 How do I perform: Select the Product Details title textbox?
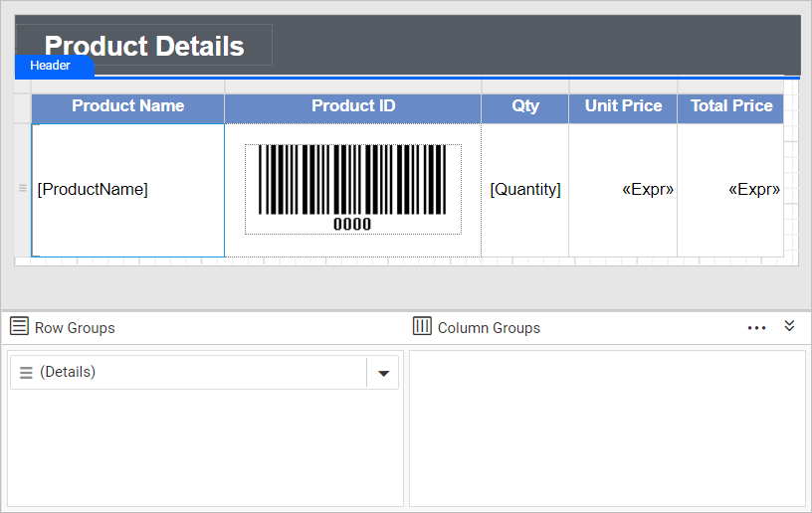[x=144, y=45]
